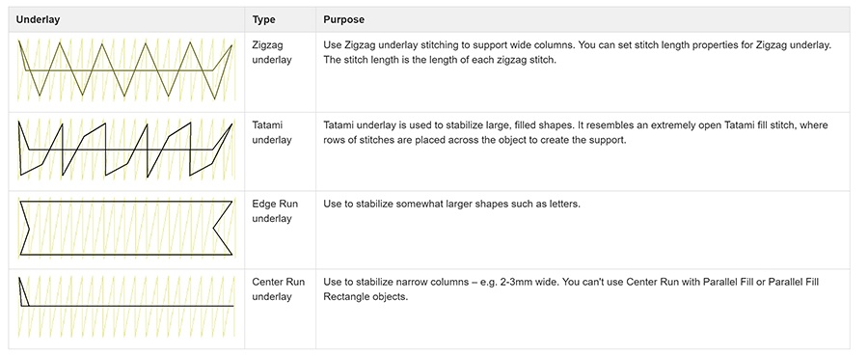
Task: Click the Zigzag underlay purpose description
Action: 578,53
